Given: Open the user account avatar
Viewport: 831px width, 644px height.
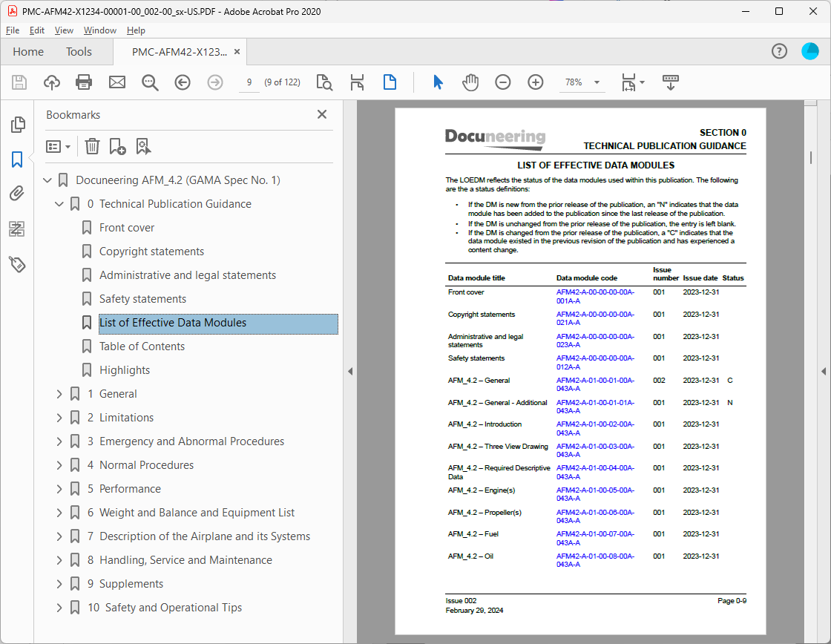Looking at the screenshot, I should point(809,51).
